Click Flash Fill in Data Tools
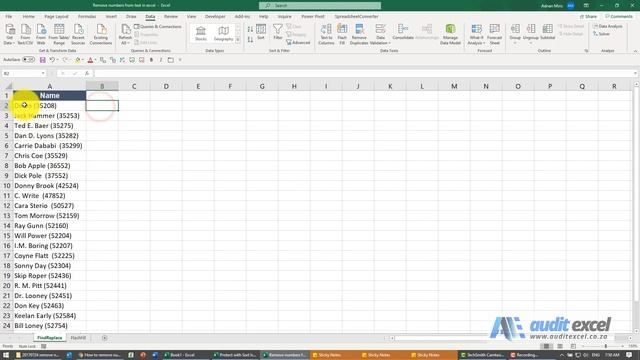The height and width of the screenshot is (360, 640). (342, 34)
